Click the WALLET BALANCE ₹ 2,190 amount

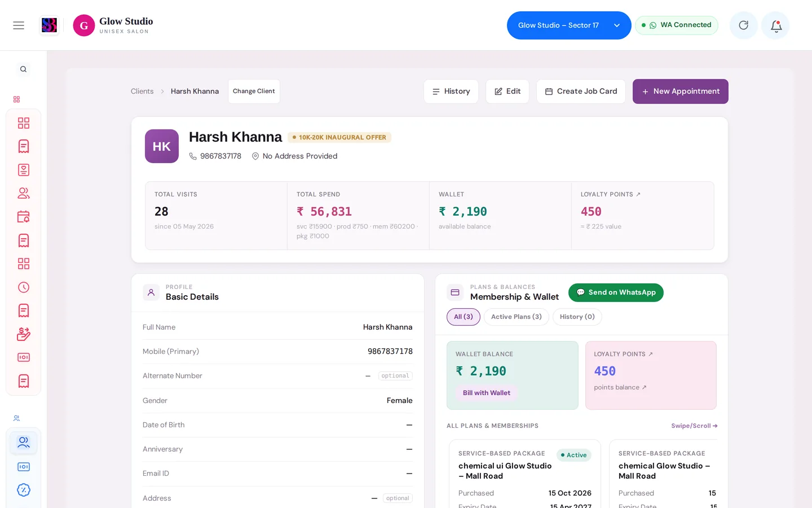[481, 371]
